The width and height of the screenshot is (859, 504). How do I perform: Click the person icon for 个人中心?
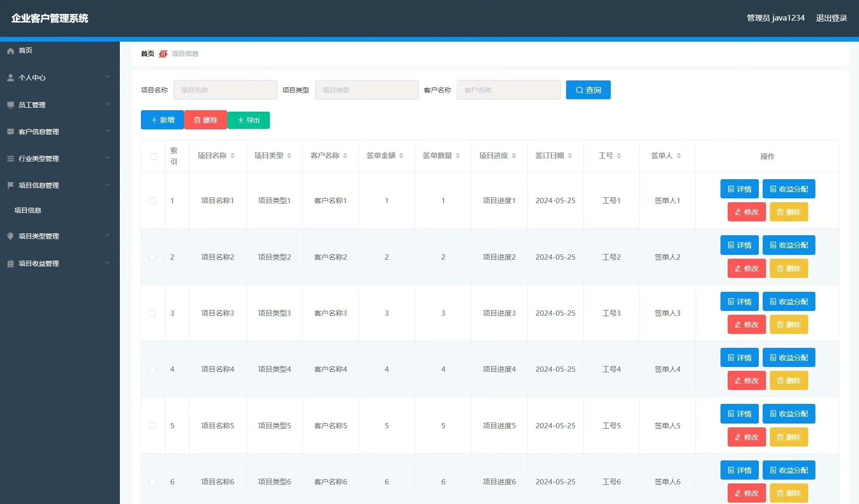tap(11, 78)
